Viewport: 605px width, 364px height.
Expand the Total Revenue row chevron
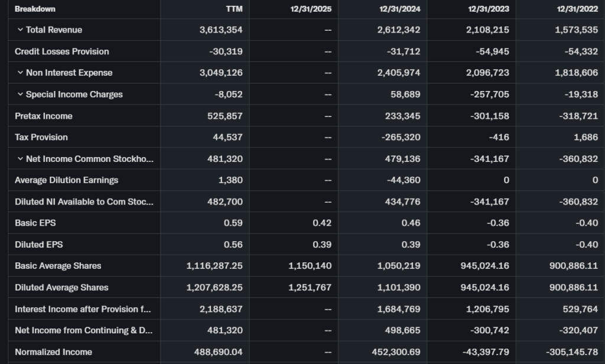click(x=20, y=30)
